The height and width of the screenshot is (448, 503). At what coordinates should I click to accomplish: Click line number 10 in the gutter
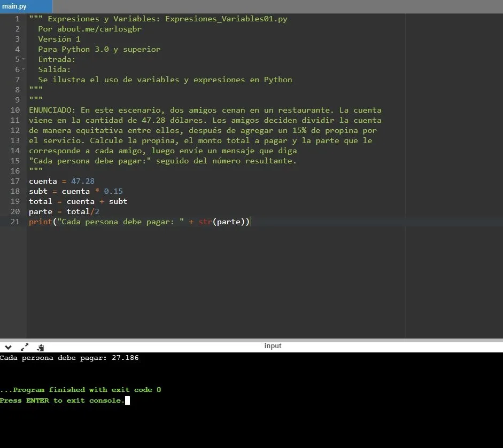pyautogui.click(x=15, y=110)
